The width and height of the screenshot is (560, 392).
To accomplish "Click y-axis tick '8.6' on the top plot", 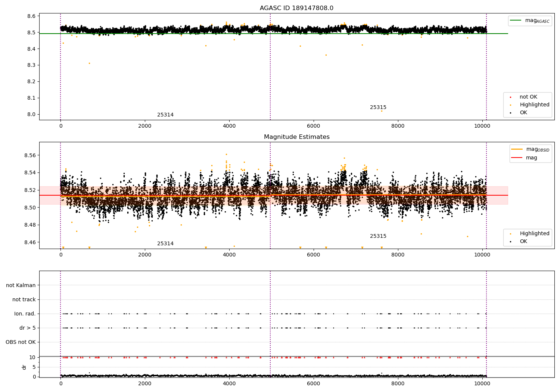I will pyautogui.click(x=31, y=16).
